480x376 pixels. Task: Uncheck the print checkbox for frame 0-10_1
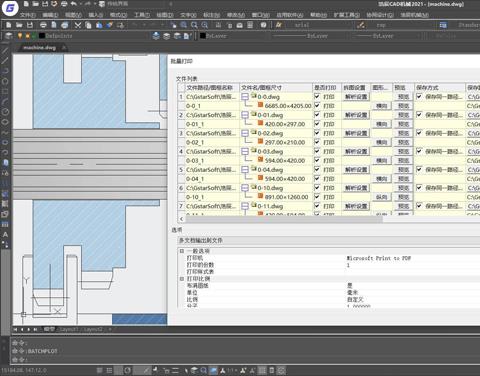coord(317,197)
